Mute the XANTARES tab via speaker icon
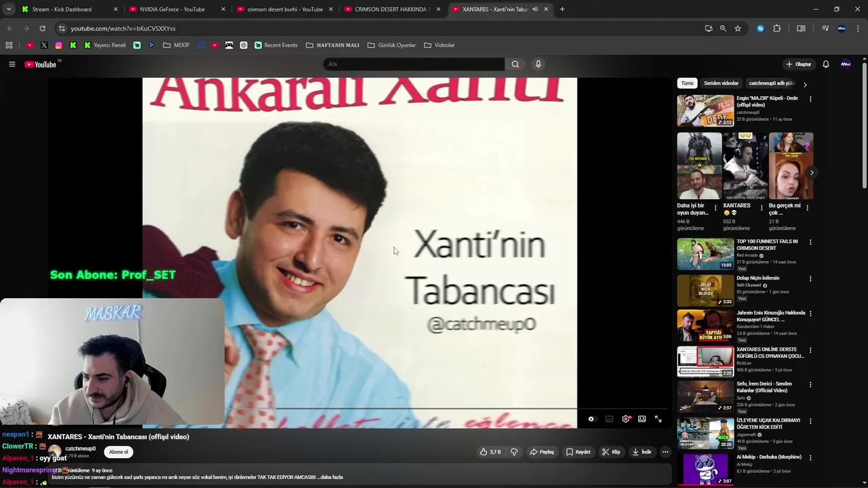 click(535, 9)
